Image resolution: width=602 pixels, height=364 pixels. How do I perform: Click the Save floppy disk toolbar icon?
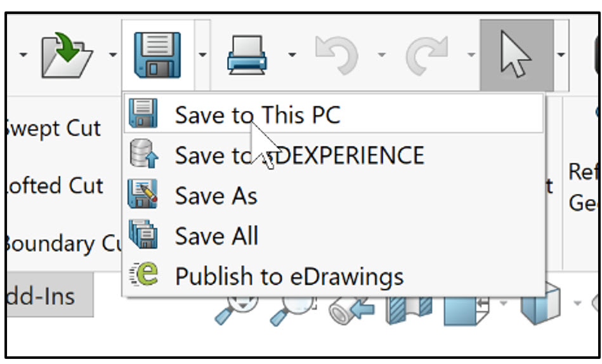click(x=157, y=55)
